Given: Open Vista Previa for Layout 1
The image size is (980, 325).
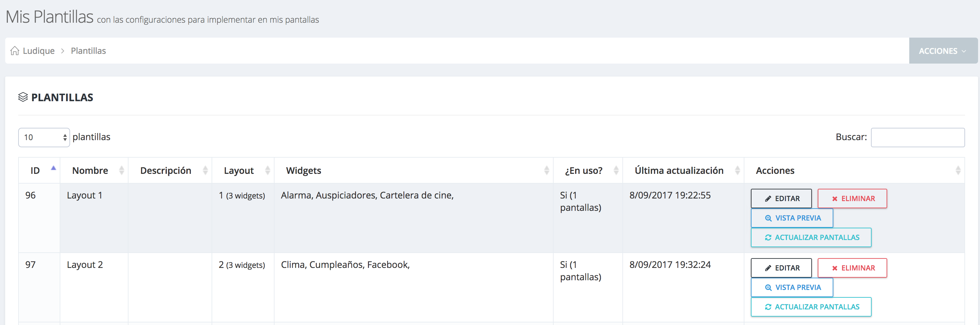Looking at the screenshot, I should click(792, 218).
